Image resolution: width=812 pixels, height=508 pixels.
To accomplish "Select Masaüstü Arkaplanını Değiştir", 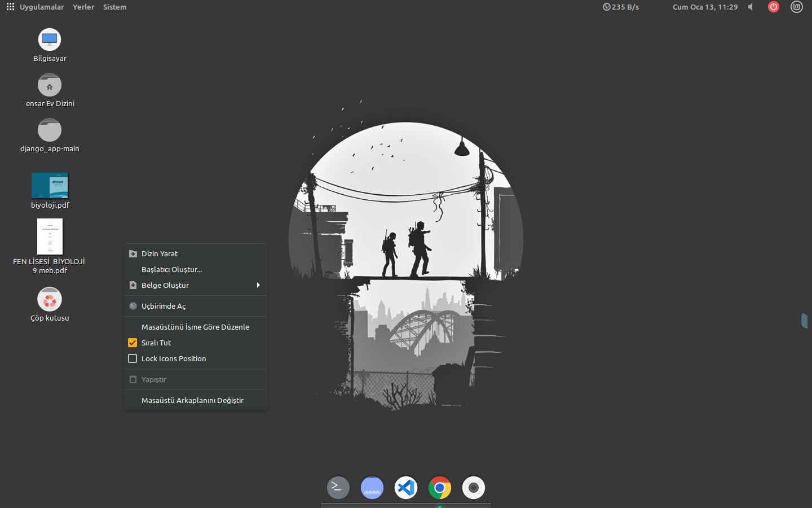I will click(195, 400).
